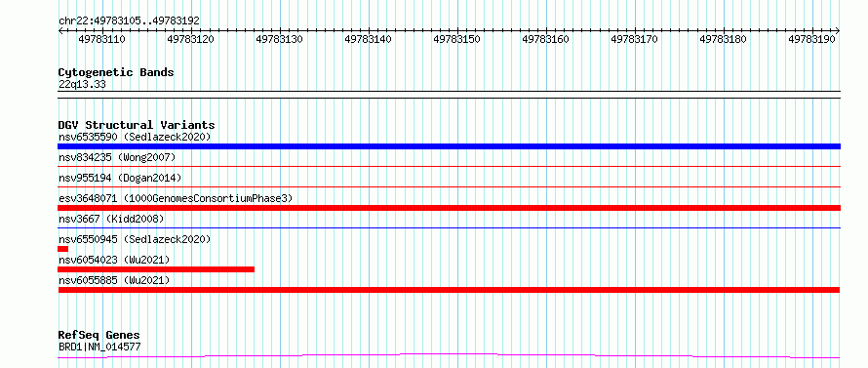Click ruler tick label 49783140
Image resolution: width=868 pixels, height=368 pixels.
point(368,39)
